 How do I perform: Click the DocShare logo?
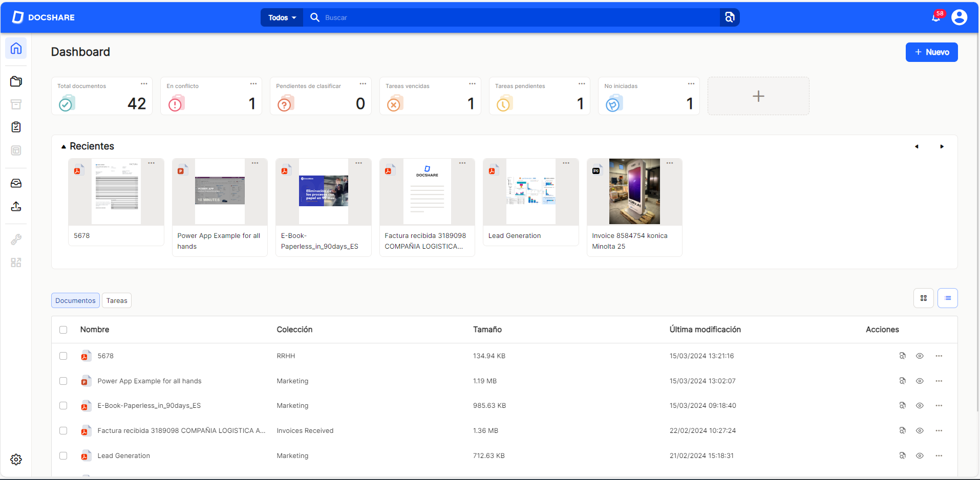44,17
